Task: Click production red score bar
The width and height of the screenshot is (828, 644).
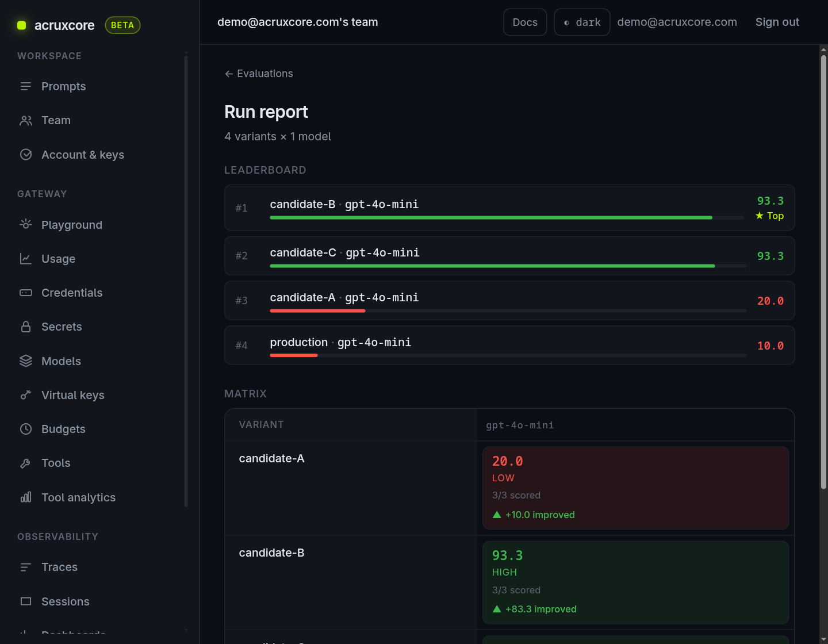Action: pos(294,355)
